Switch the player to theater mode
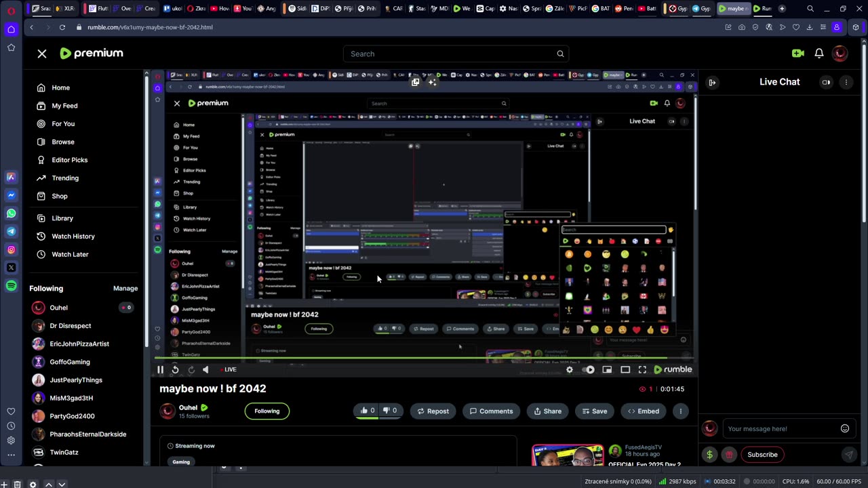The image size is (868, 488). click(x=625, y=369)
